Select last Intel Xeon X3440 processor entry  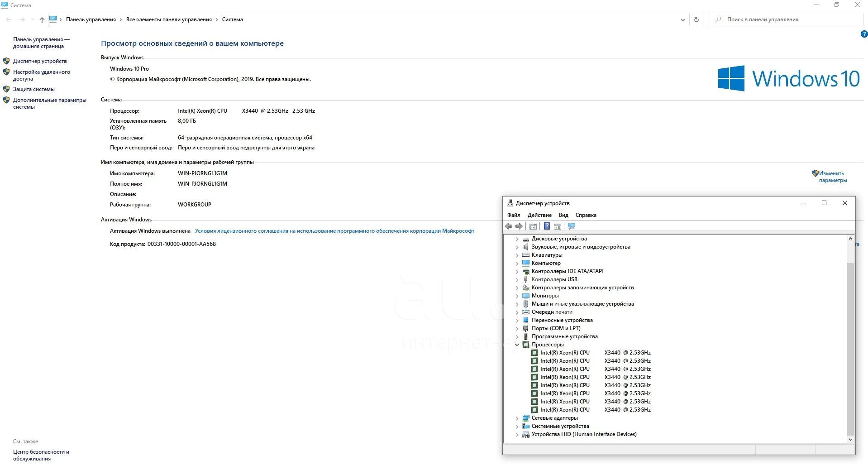coord(595,410)
